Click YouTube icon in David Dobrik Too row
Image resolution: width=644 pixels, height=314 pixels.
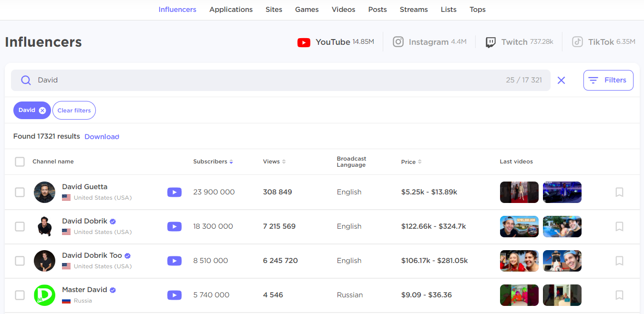tap(174, 261)
